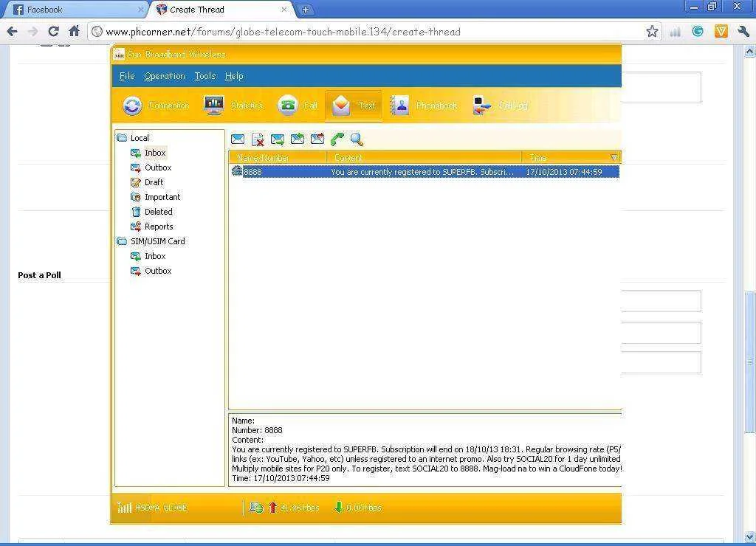Click the bar chart extension icon
The image size is (756, 546).
tap(675, 32)
